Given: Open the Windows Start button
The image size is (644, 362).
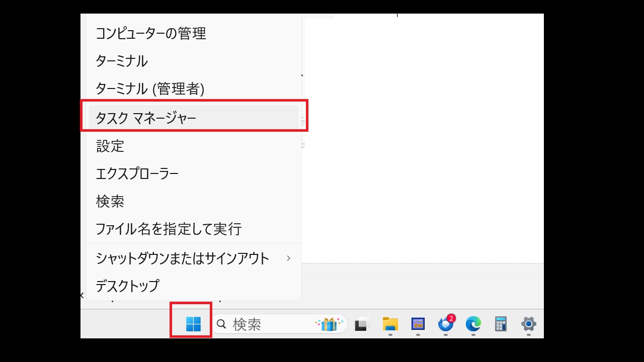Looking at the screenshot, I should point(193,324).
